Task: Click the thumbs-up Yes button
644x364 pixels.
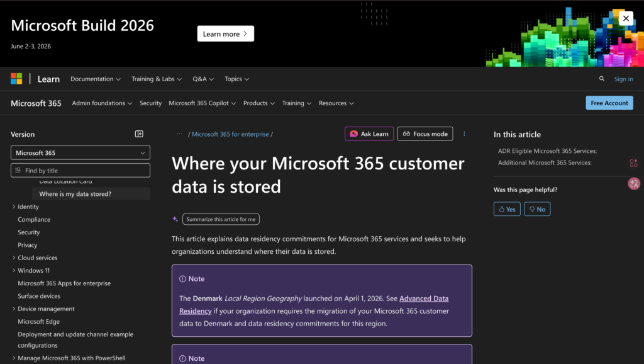Action: (507, 209)
